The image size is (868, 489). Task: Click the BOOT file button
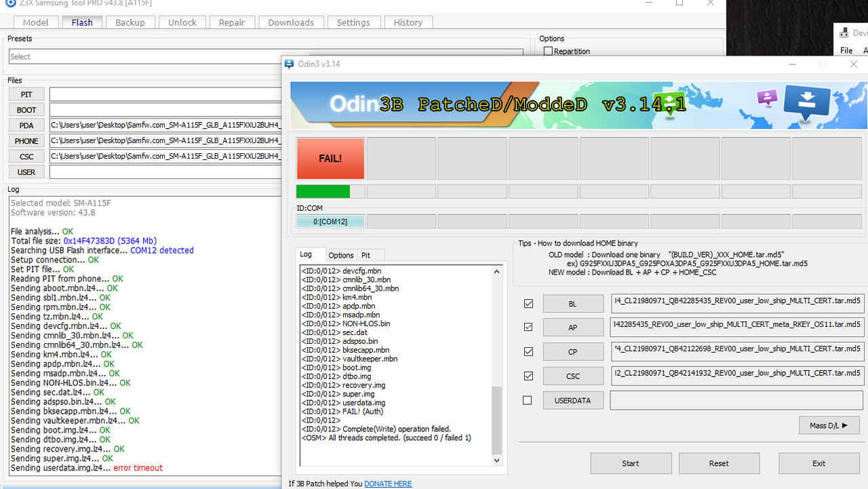pos(26,110)
